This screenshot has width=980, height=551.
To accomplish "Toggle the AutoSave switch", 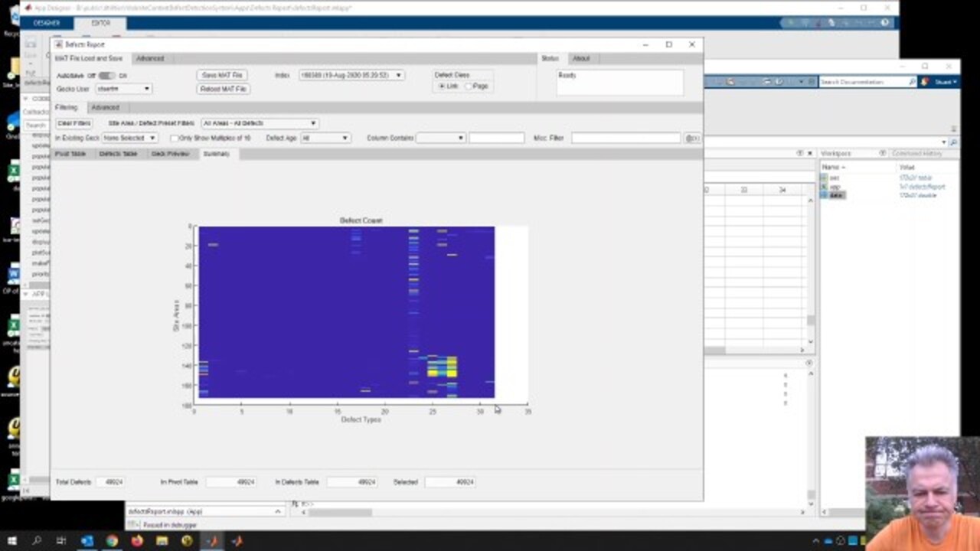I will (106, 76).
